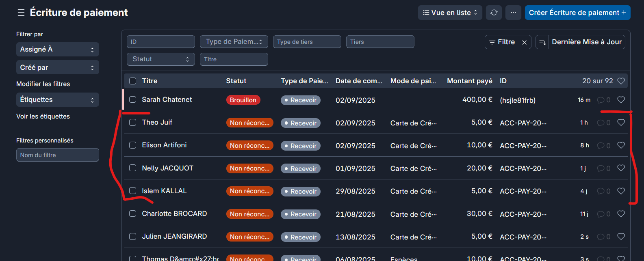Toggle sort direction icon beside Dernière Mise à Jour
This screenshot has height=261, width=644.
[542, 42]
